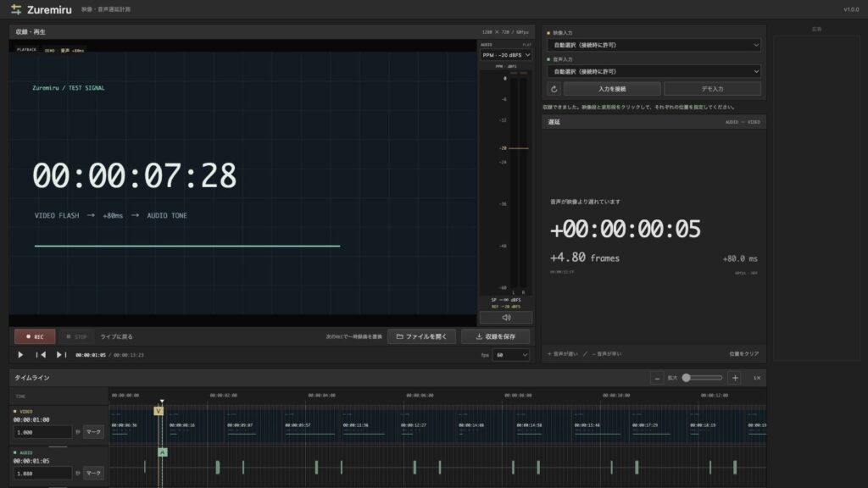Open the 映像入力 video input dropdown
The width and height of the screenshot is (868, 488).
pos(654,45)
